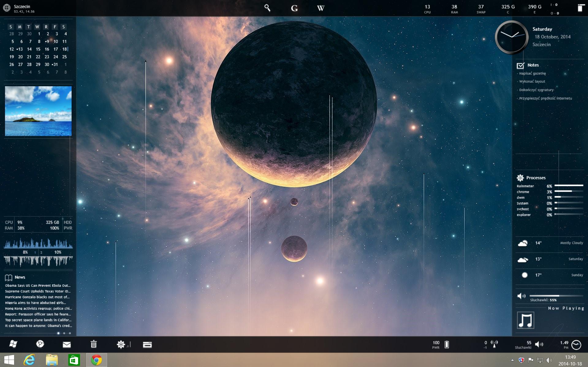This screenshot has width=588, height=367.
Task: Open Internet Explorer from the taskbar
Action: click(29, 360)
